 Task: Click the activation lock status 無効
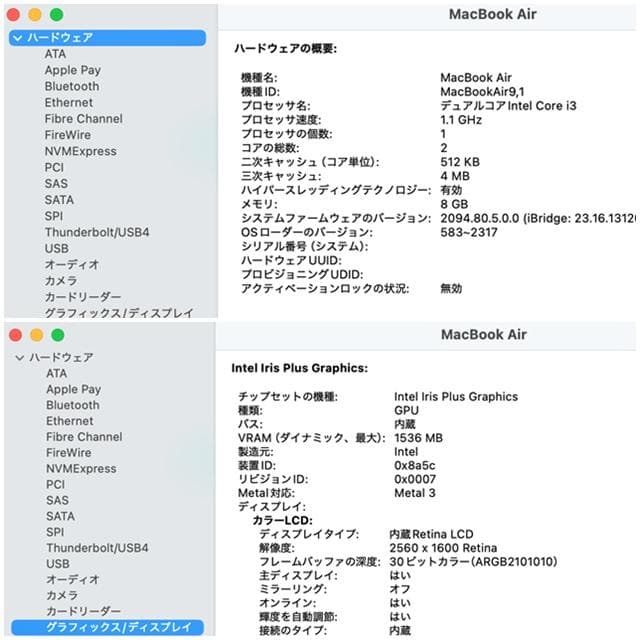451,289
